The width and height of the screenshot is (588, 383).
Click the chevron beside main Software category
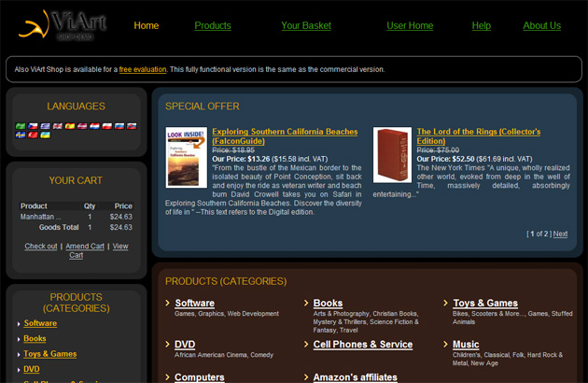[x=168, y=303]
